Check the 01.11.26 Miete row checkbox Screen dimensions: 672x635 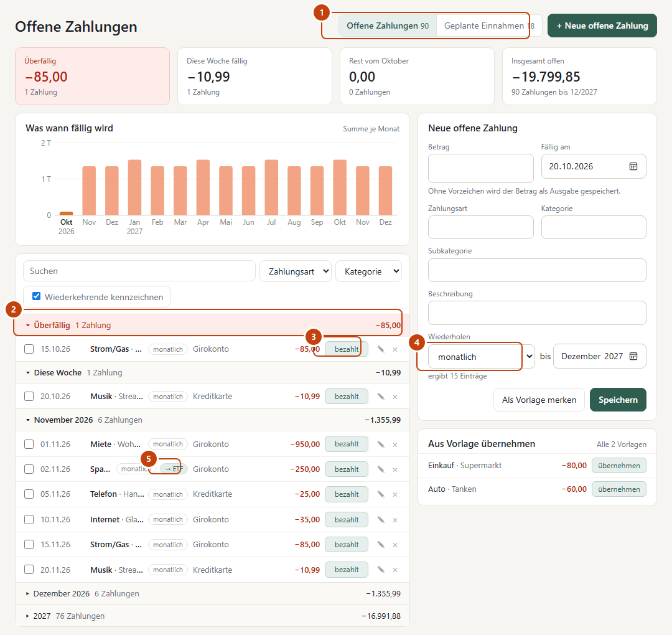29,444
